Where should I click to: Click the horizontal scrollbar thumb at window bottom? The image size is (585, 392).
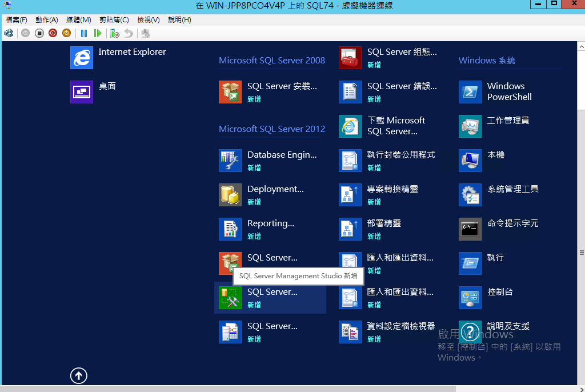coord(229,389)
